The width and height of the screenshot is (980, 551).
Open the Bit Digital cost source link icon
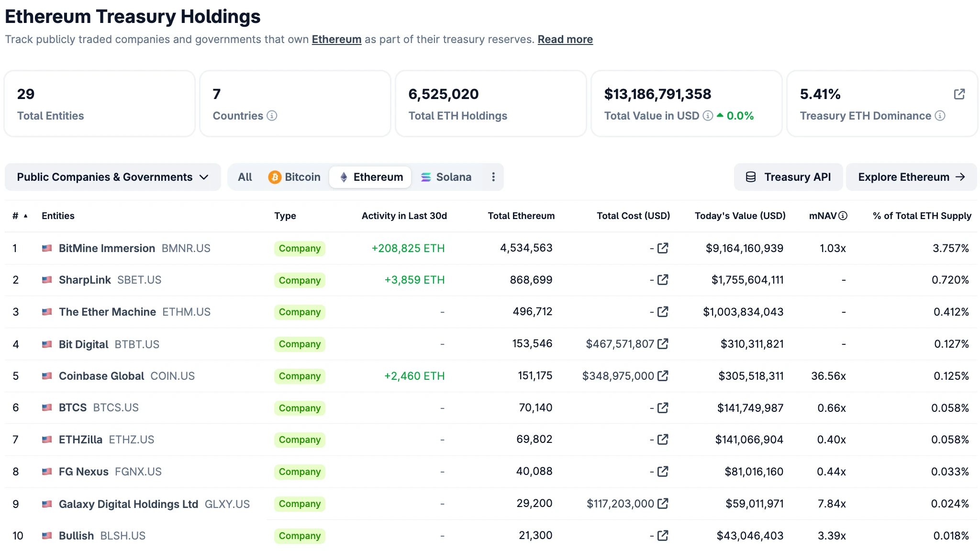coord(663,344)
